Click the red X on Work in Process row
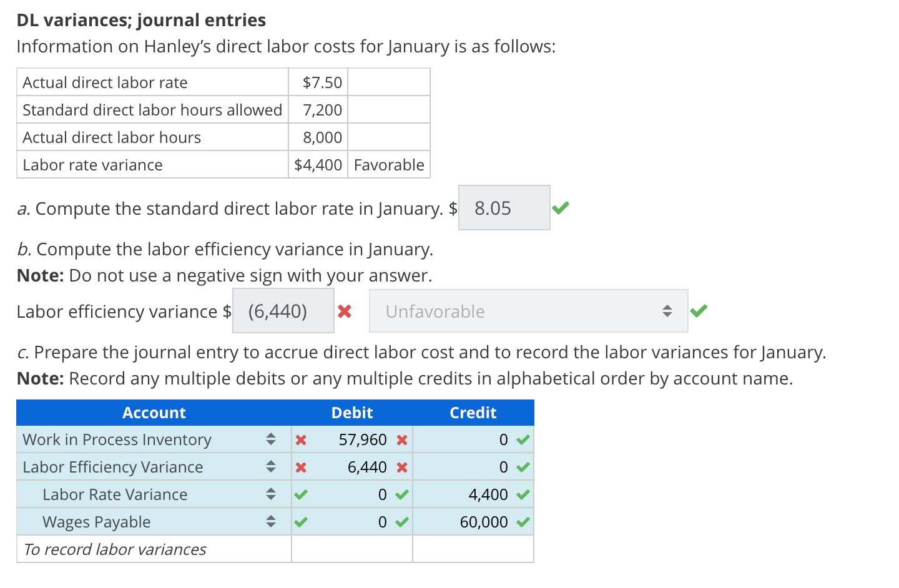The image size is (899, 588). [302, 439]
